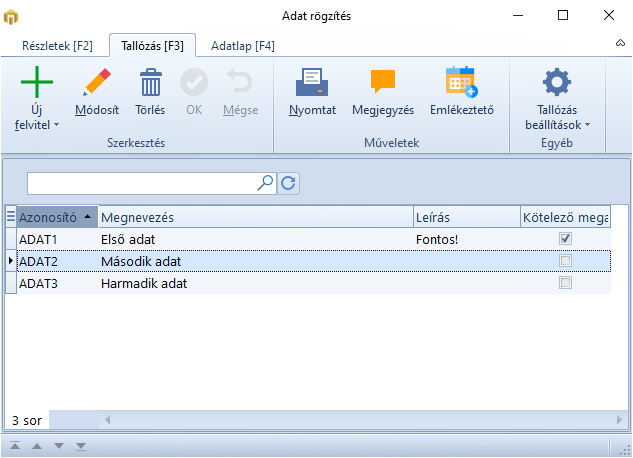Click the Törlés trash can icon
Viewport: 633px width, 458px height.
tap(150, 82)
